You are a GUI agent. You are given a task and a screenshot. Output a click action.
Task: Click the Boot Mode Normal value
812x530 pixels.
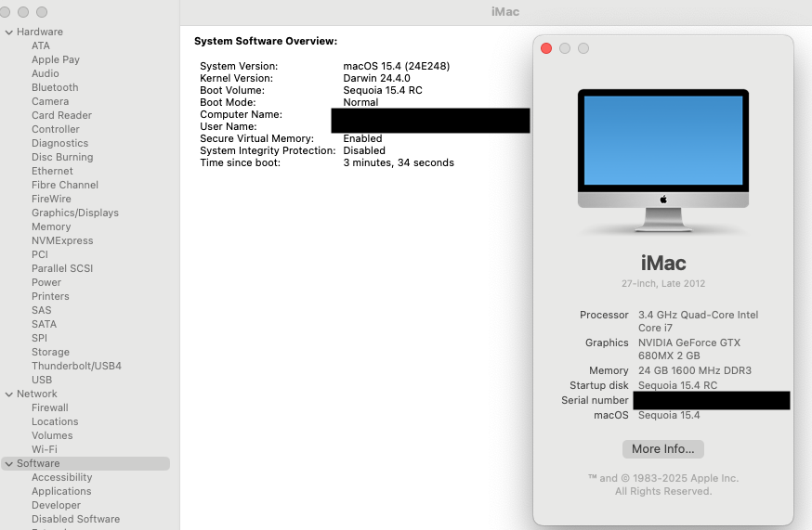coord(360,102)
